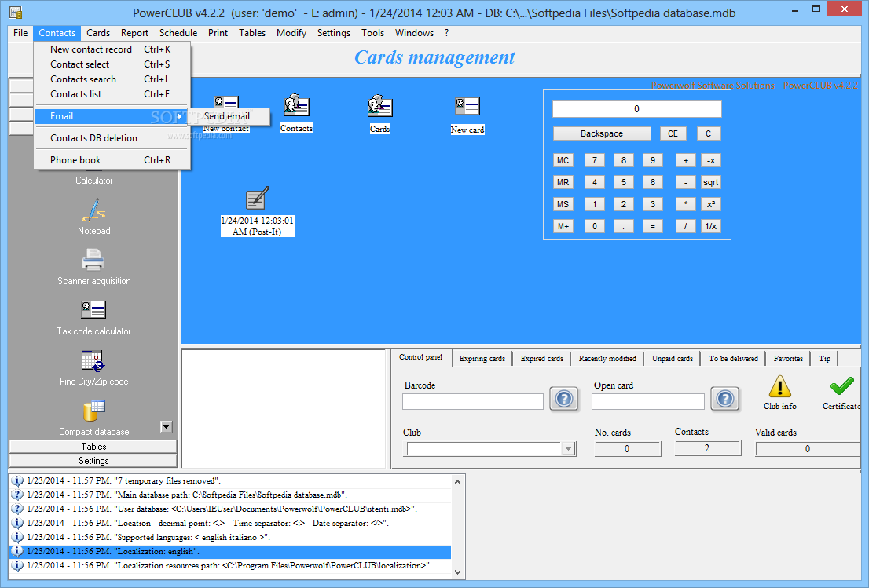Viewport: 869px width, 588px height.
Task: Click the calculator display field
Action: tap(636, 109)
